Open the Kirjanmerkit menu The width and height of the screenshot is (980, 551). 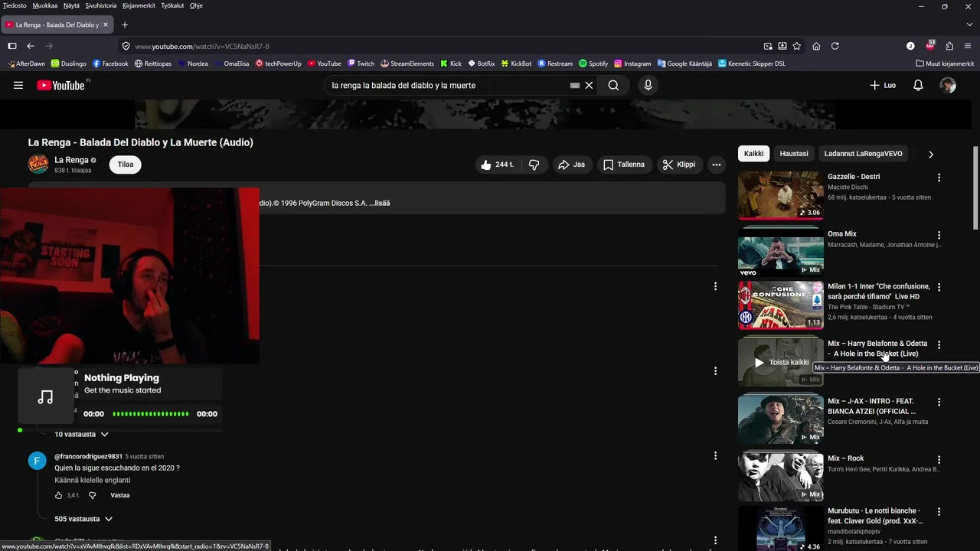[x=139, y=5]
